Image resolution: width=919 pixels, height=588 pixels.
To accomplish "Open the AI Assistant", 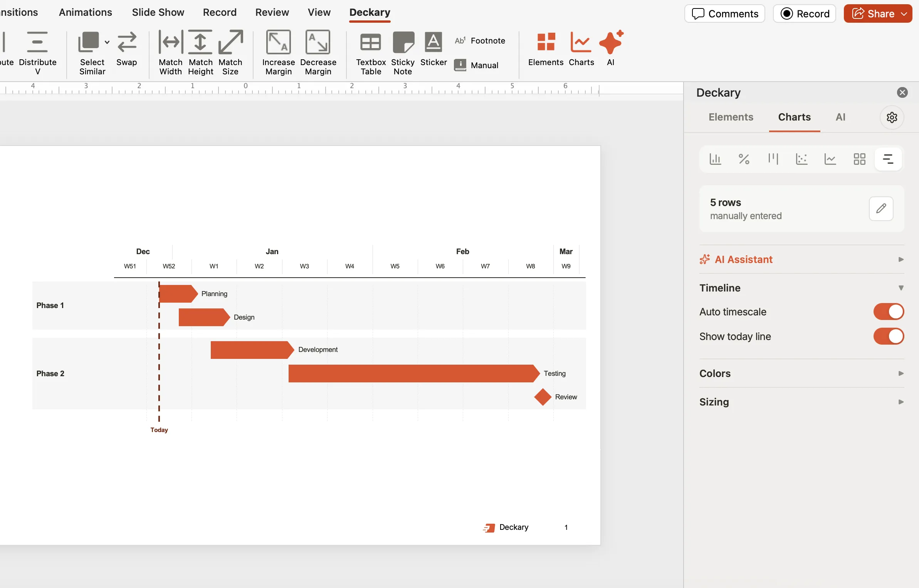I will [743, 259].
